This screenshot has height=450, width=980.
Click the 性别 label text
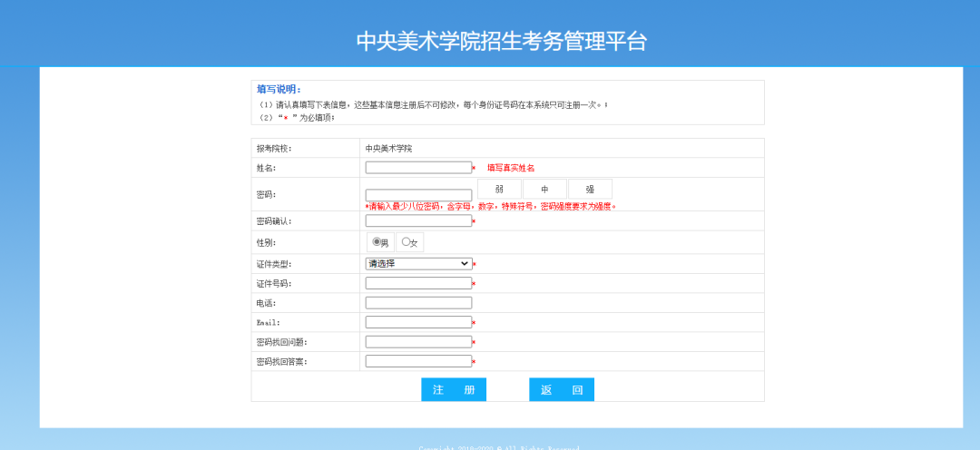coord(266,242)
